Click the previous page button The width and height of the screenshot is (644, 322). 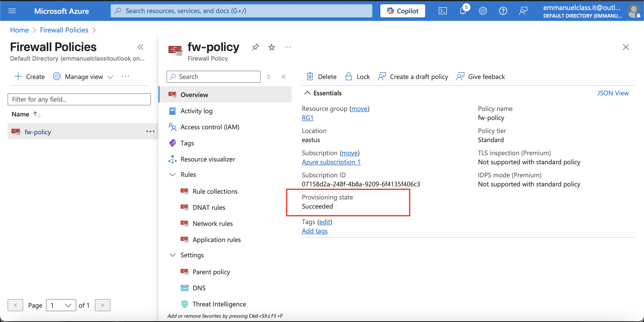[x=15, y=305]
